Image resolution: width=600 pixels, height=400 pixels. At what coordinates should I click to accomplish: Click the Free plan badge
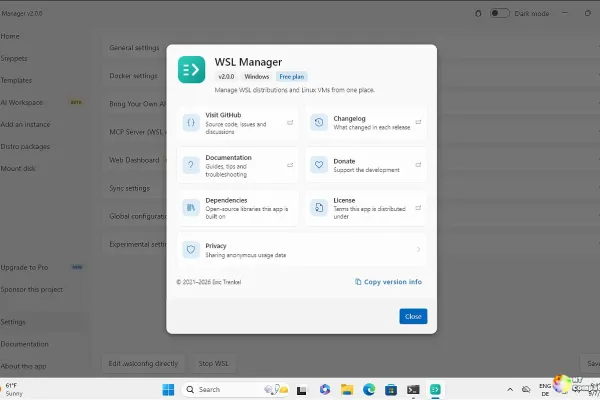coord(292,77)
